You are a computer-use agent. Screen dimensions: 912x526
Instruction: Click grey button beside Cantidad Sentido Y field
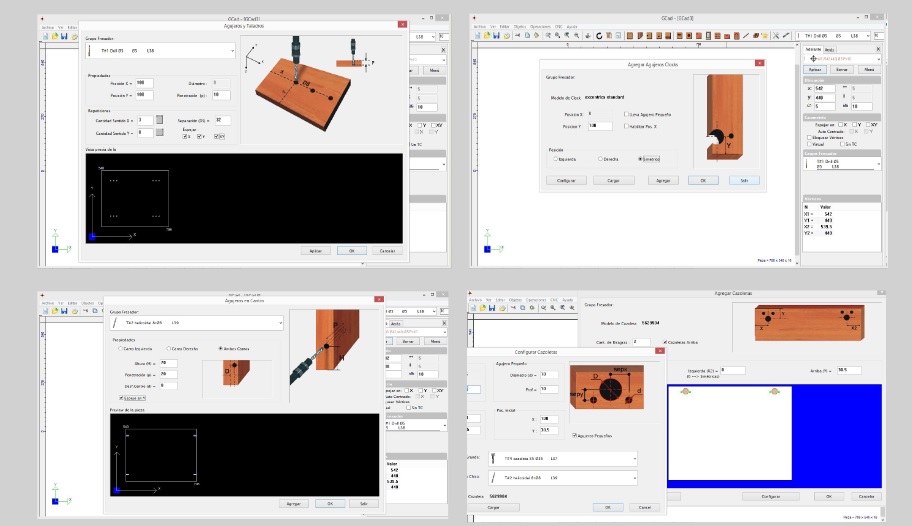click(159, 133)
